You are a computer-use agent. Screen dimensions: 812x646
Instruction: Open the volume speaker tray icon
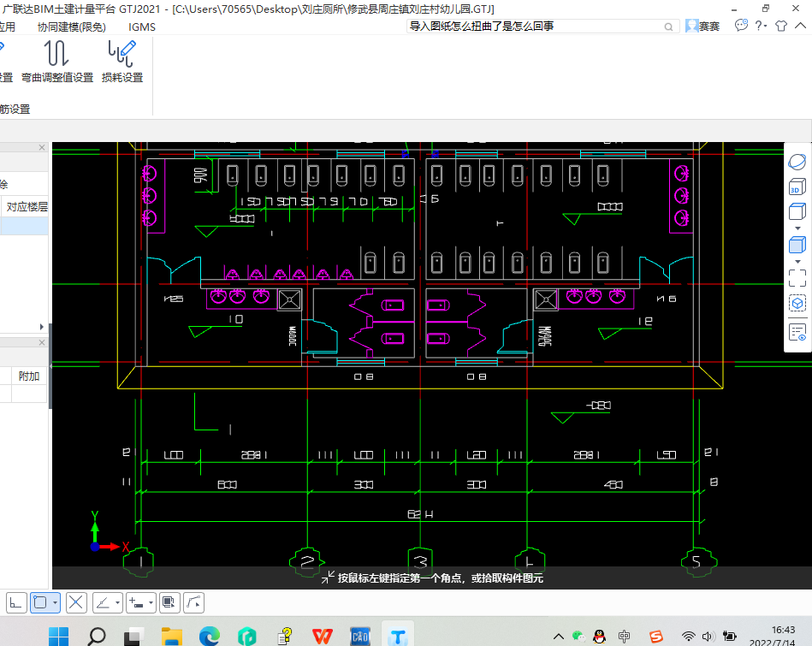pos(708,636)
